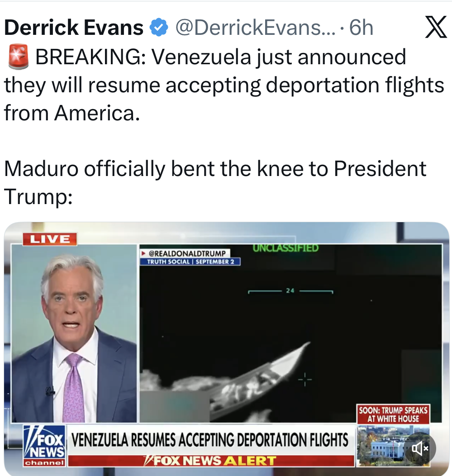Click the White House live thumbnail image
This screenshot has width=452, height=476.
(393, 445)
